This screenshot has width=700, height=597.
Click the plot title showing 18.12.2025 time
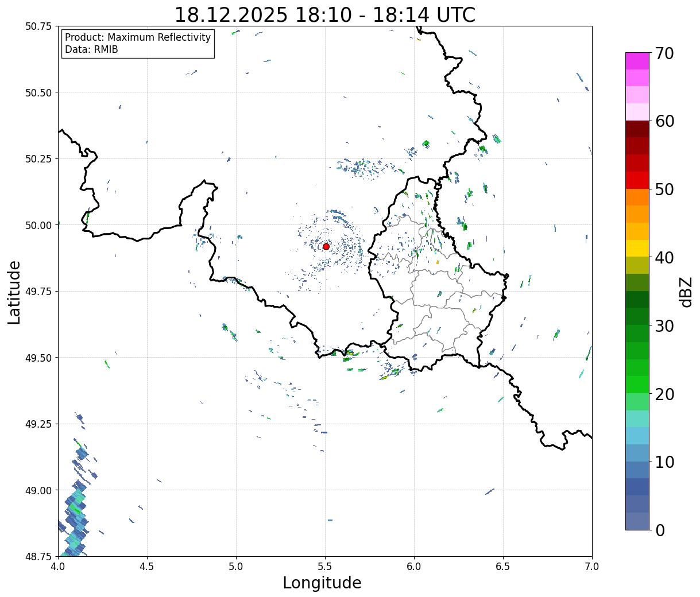[x=325, y=14]
